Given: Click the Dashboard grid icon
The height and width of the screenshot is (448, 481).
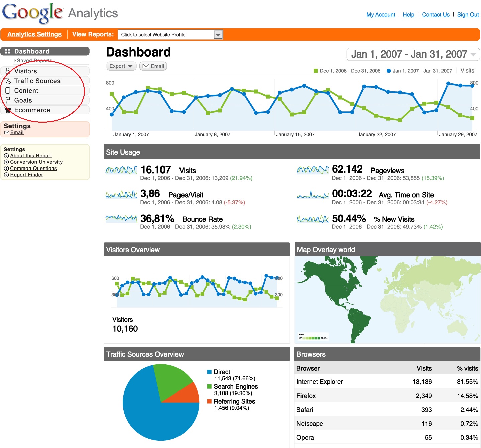Looking at the screenshot, I should (x=8, y=51).
